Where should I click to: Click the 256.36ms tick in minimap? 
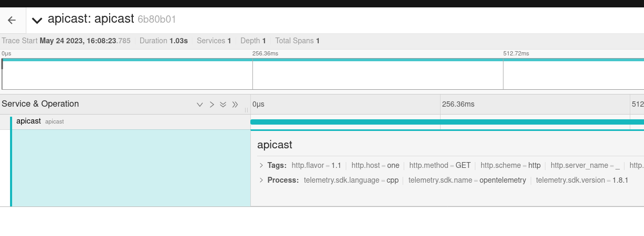(x=265, y=54)
